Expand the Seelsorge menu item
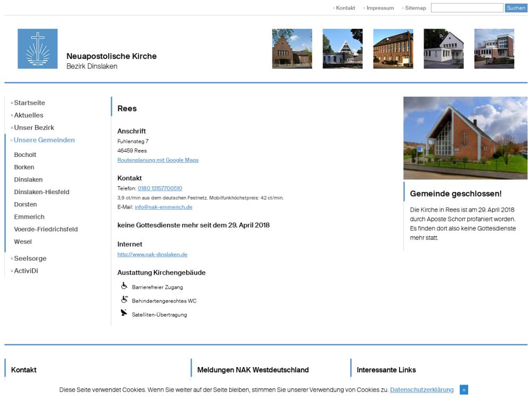This screenshot has height=399, width=532. point(30,259)
